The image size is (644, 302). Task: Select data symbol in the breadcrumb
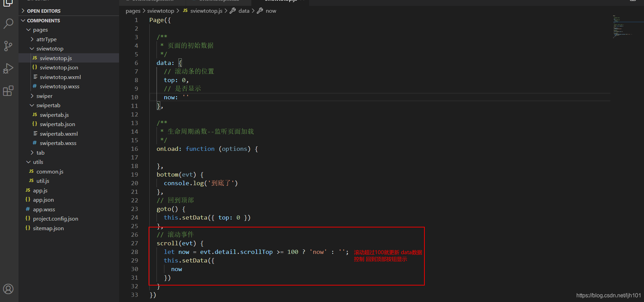[x=244, y=11]
